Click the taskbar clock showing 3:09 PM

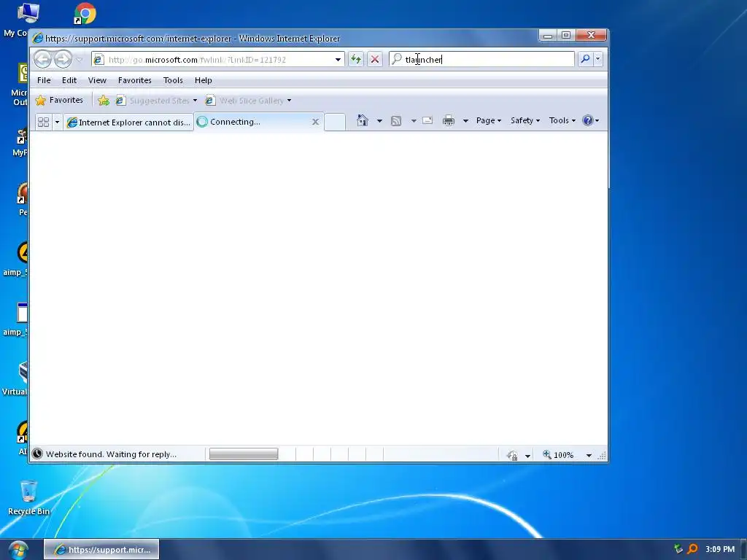click(x=720, y=549)
